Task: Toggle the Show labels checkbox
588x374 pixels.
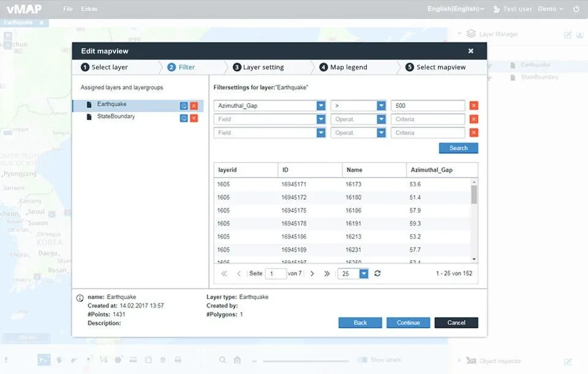Action: click(x=362, y=360)
